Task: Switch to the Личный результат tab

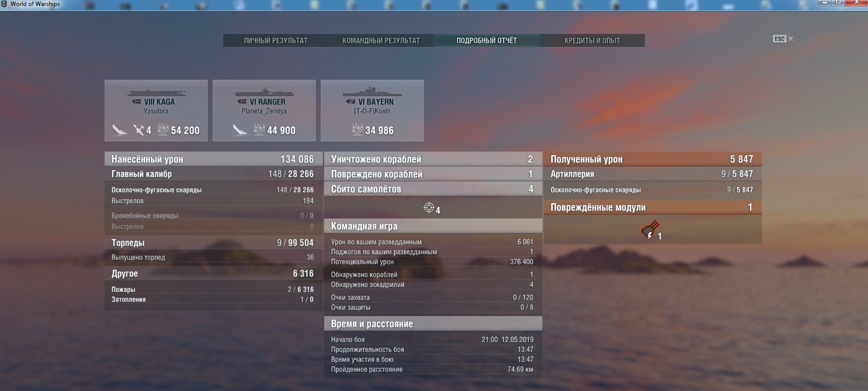Action: point(276,41)
